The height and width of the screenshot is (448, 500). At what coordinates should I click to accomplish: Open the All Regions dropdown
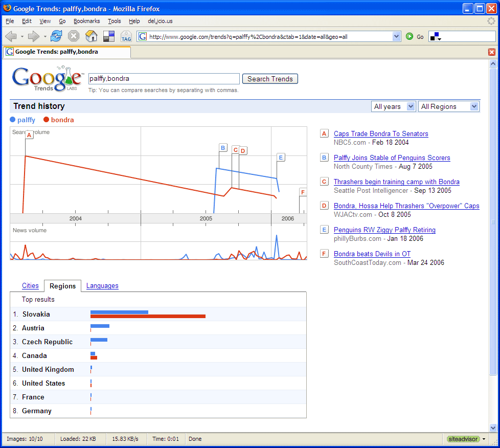pyautogui.click(x=448, y=106)
